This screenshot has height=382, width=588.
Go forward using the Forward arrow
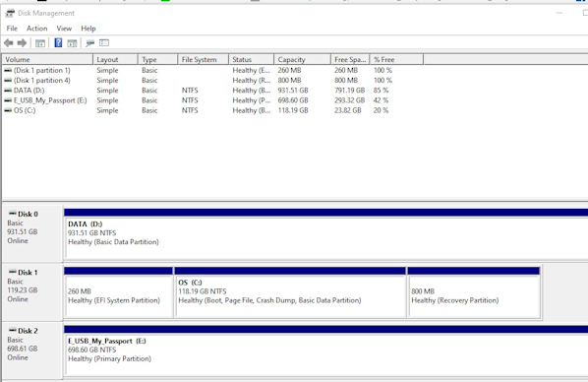[23, 42]
